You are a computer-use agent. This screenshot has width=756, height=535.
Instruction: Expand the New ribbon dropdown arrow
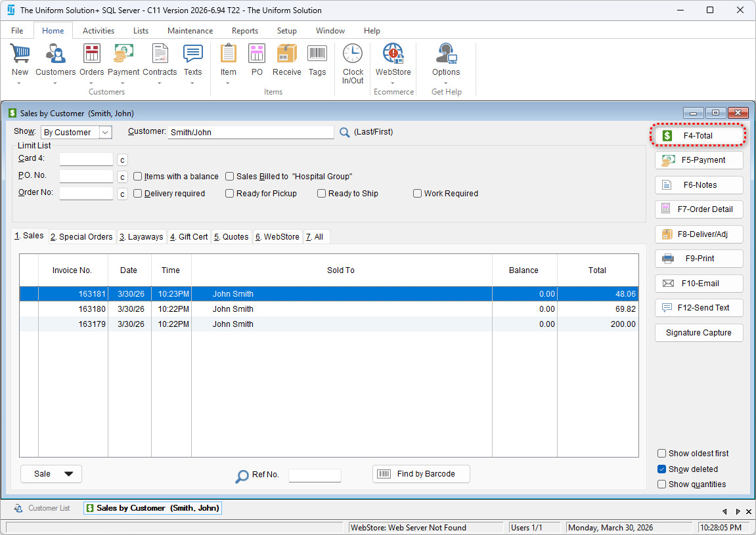pos(20,83)
